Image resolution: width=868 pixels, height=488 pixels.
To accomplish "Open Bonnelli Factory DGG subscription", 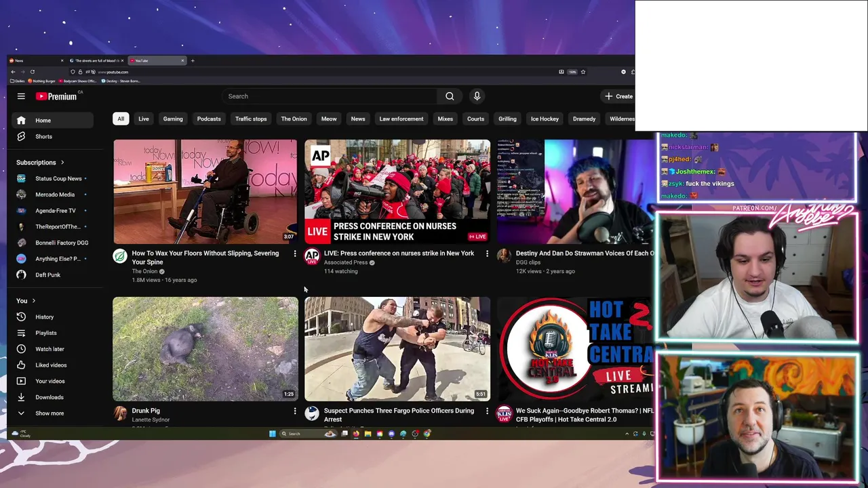I will pos(53,243).
